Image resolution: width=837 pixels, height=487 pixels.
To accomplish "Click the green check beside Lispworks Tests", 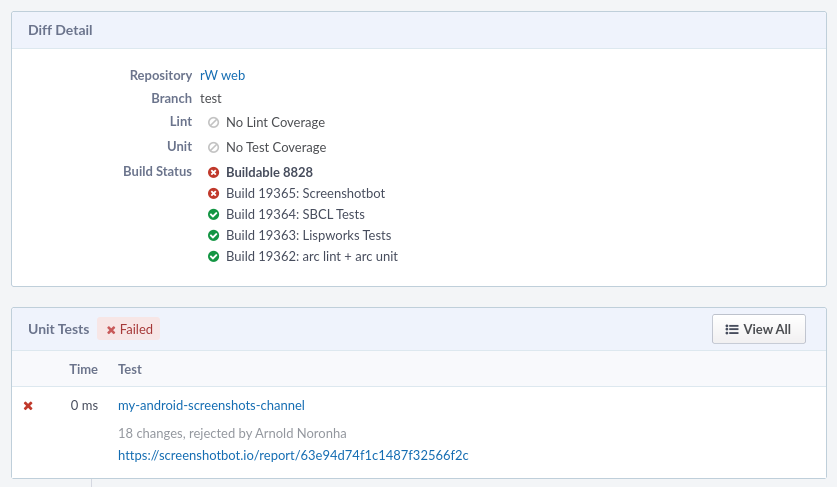I will pos(213,236).
